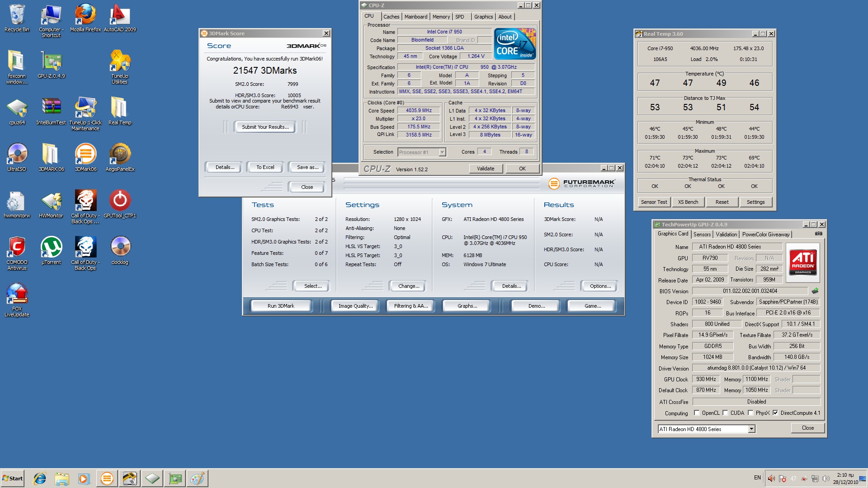
Task: Toggle the CUDA checkbox in GPU-Z
Action: [725, 413]
